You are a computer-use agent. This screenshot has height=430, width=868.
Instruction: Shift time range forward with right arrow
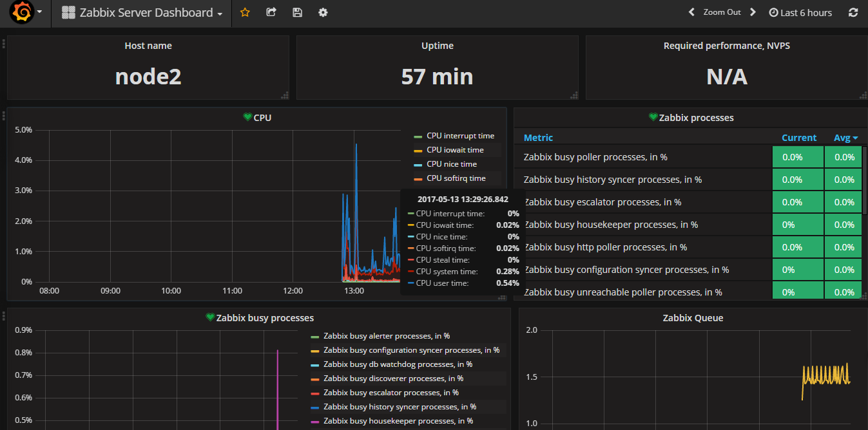[x=753, y=12]
